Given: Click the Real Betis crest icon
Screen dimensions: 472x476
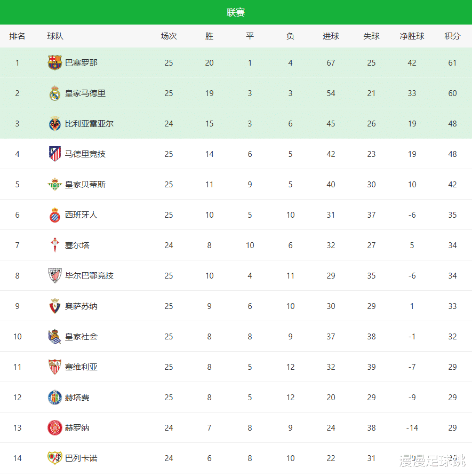Looking at the screenshot, I should (55, 185).
